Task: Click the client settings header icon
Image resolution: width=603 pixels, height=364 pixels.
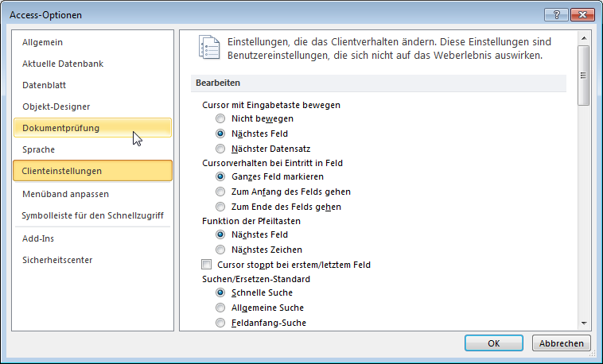Action: click(208, 48)
